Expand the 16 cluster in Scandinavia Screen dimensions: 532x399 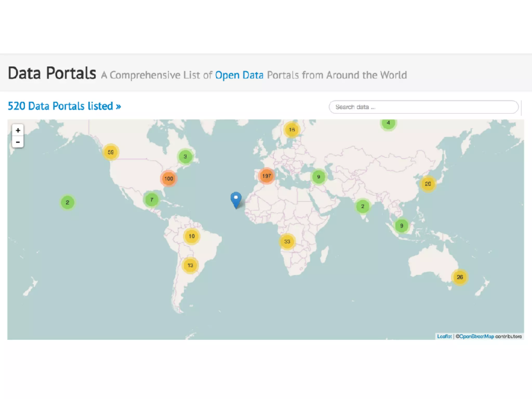click(x=292, y=130)
